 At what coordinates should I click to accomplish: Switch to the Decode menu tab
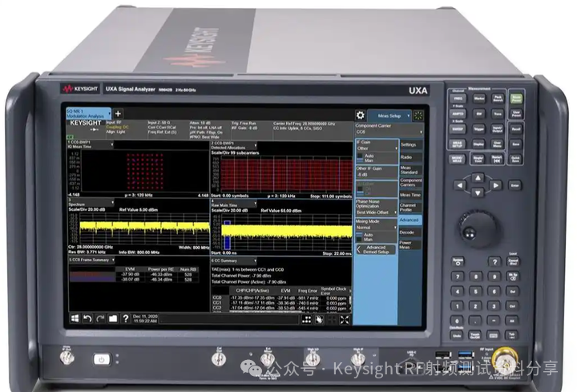410,232
